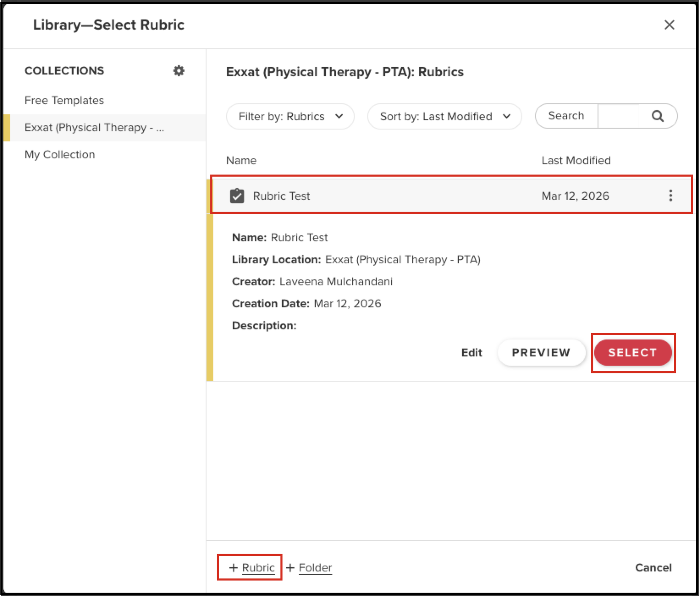Click into the Search text field
The height and width of the screenshot is (596, 700).
click(618, 116)
